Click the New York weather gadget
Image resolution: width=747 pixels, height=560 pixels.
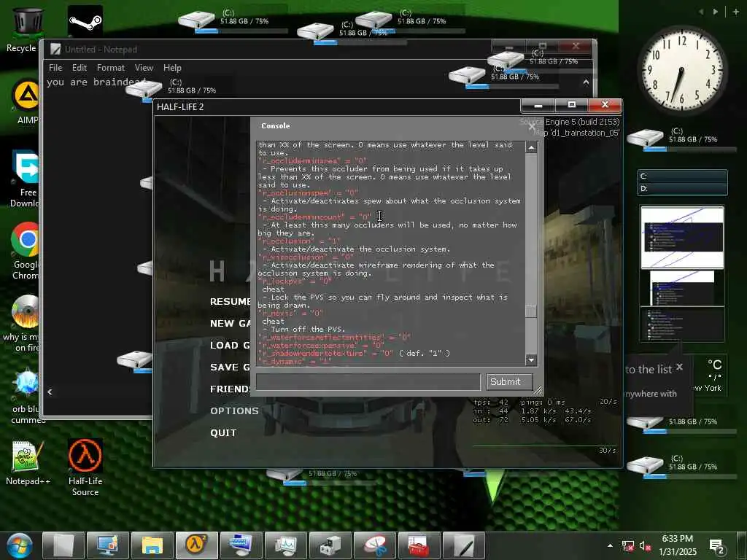[711, 376]
